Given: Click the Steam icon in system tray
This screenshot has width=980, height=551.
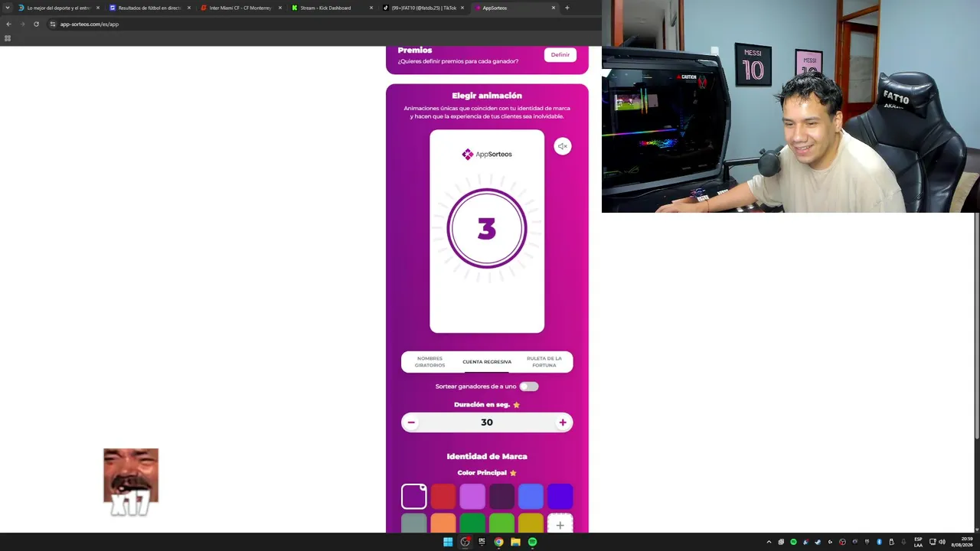Looking at the screenshot, I should click(x=818, y=542).
